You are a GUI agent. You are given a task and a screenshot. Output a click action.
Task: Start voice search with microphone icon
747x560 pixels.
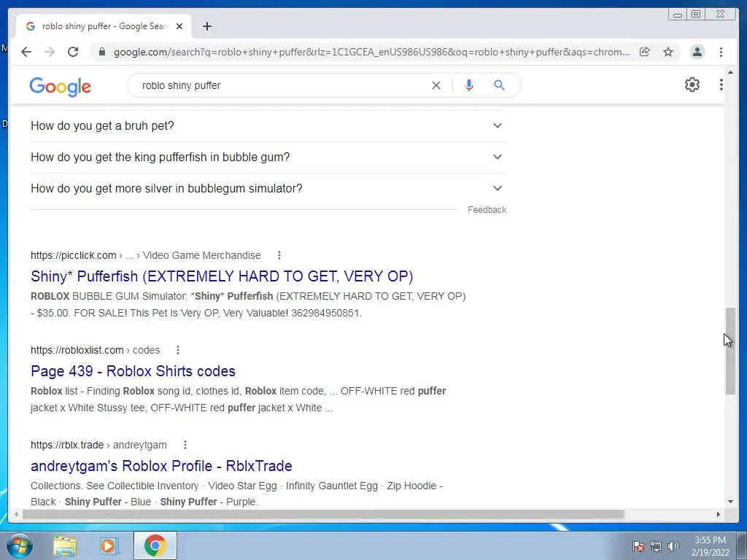469,85
